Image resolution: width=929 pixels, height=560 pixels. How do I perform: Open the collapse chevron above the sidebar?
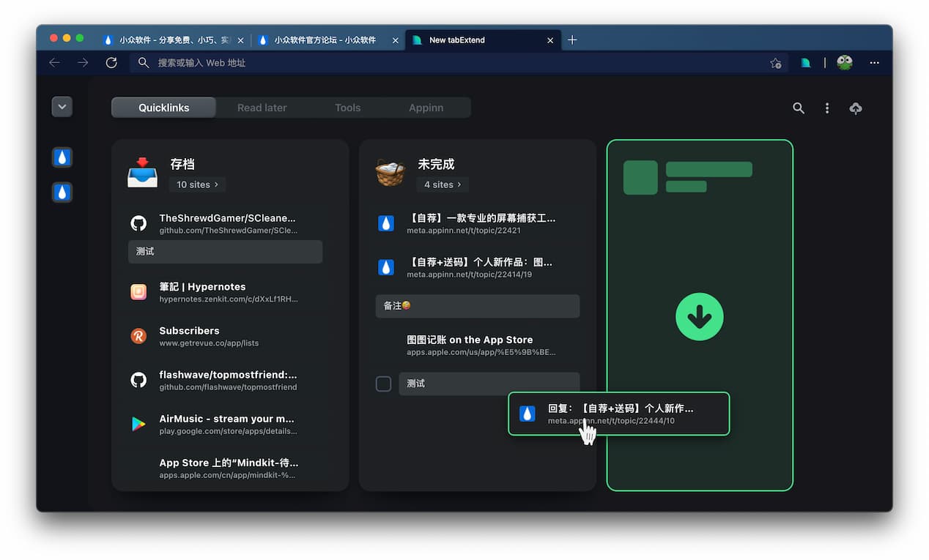click(62, 106)
